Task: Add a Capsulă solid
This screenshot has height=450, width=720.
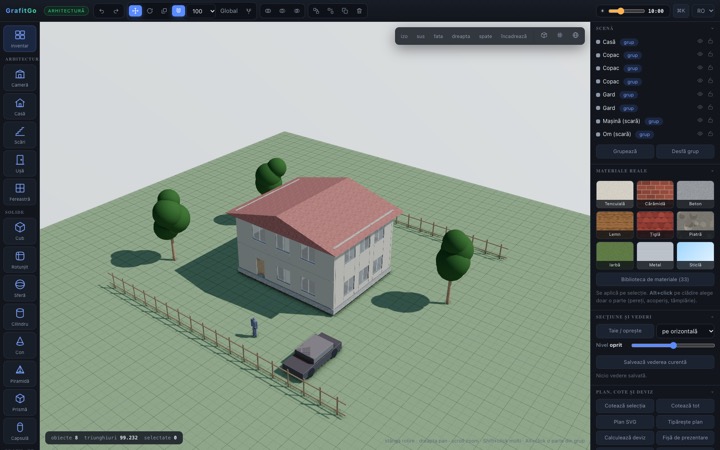Action: (x=20, y=431)
